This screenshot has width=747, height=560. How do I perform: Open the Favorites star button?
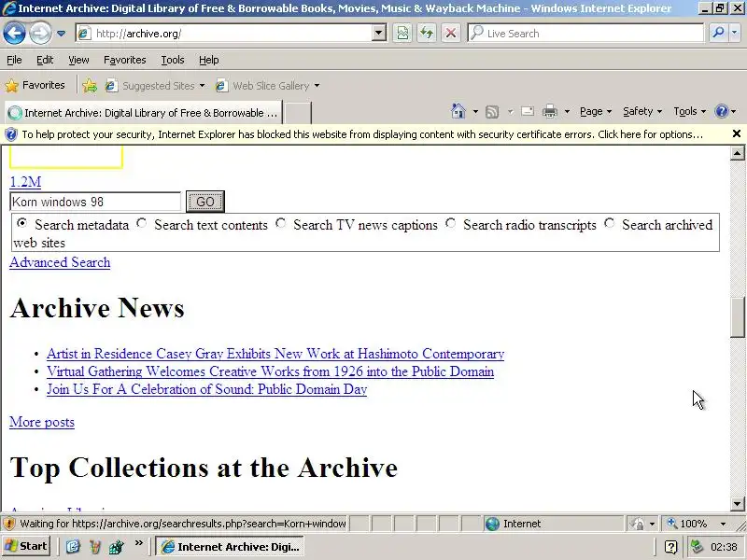click(35, 85)
